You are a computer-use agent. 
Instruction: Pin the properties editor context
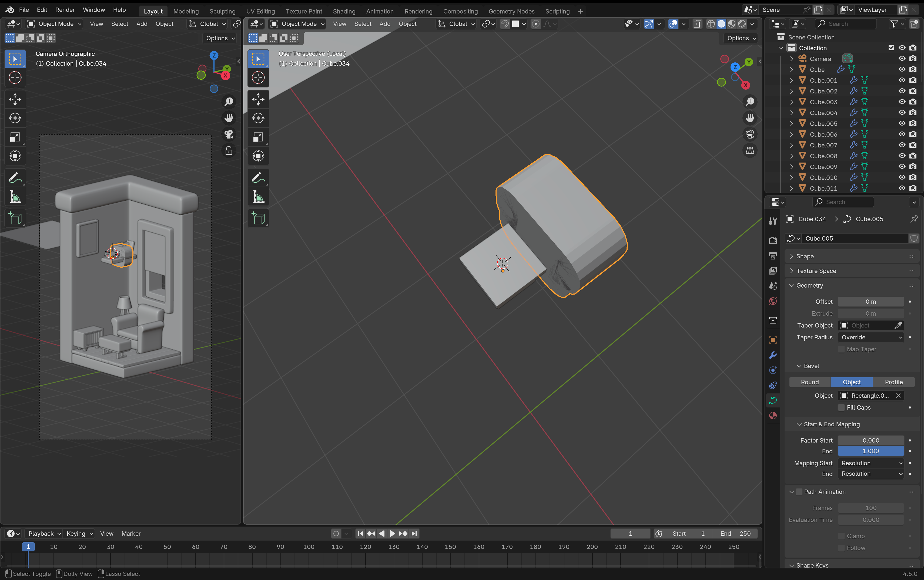click(x=914, y=219)
